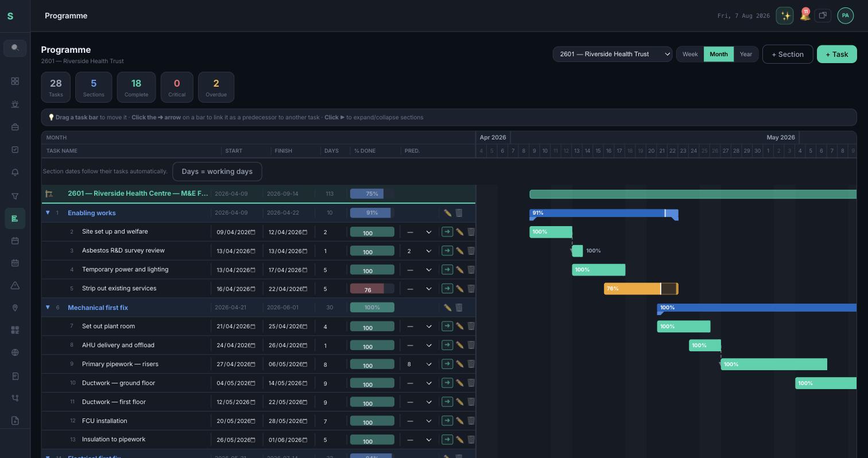Collapse the Enabling works section
The height and width of the screenshot is (458, 868).
pyautogui.click(x=48, y=212)
